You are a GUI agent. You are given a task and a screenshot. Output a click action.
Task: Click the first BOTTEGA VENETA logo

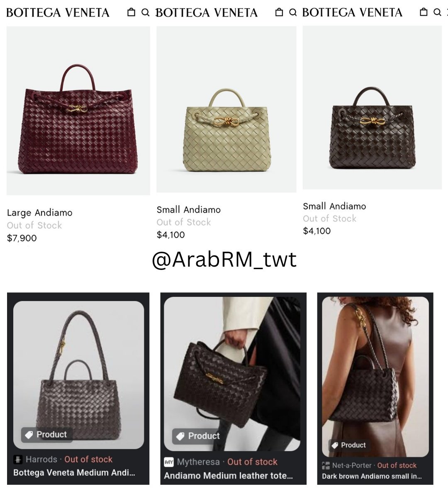(x=58, y=13)
